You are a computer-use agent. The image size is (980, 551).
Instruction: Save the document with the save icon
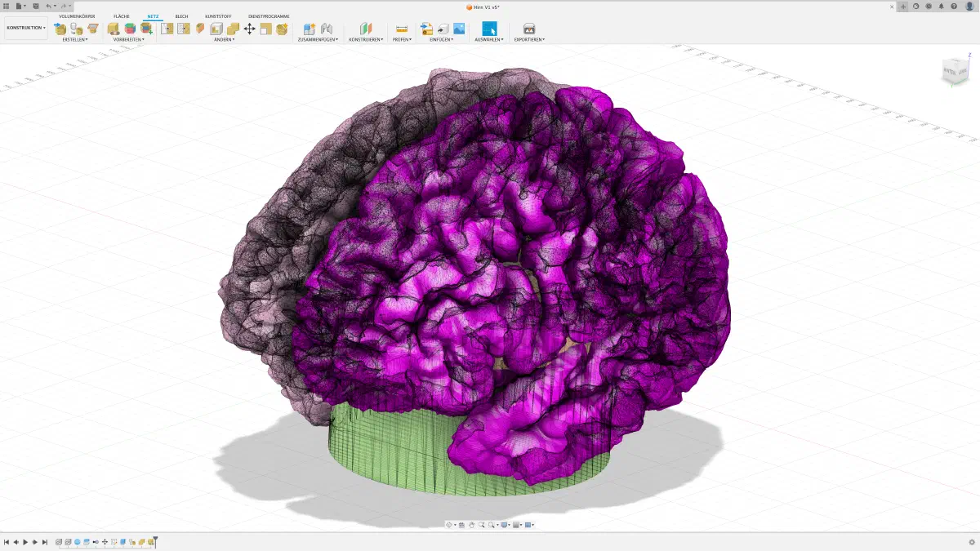pyautogui.click(x=36, y=6)
